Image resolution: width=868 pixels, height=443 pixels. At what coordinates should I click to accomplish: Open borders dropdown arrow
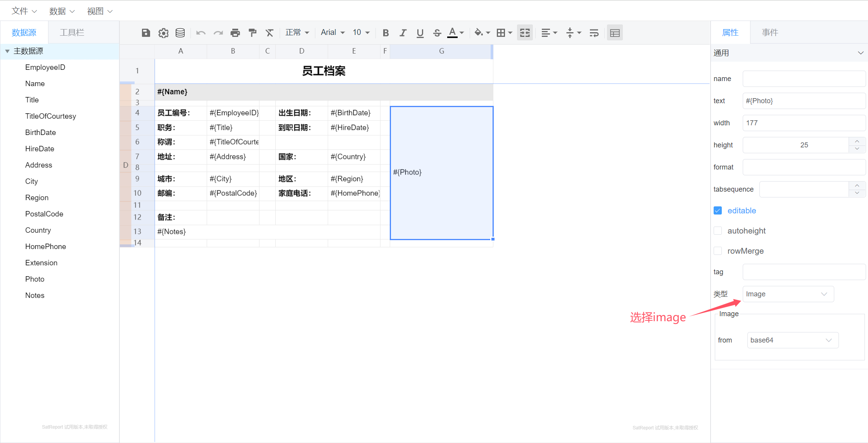(510, 33)
